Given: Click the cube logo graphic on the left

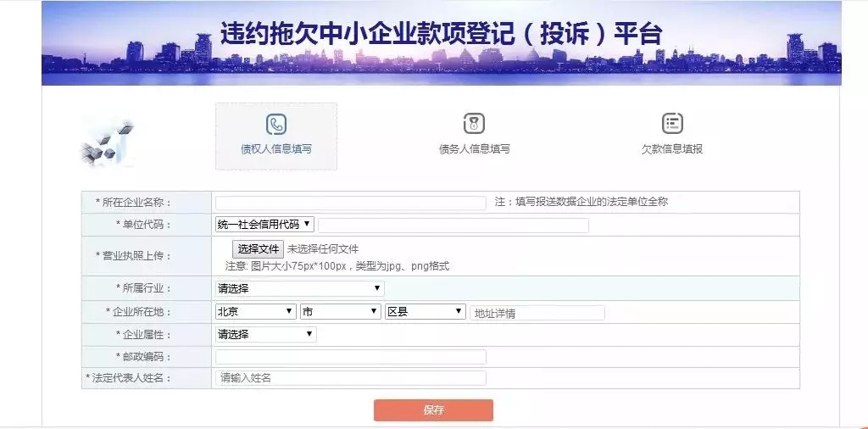Looking at the screenshot, I should click(x=108, y=142).
